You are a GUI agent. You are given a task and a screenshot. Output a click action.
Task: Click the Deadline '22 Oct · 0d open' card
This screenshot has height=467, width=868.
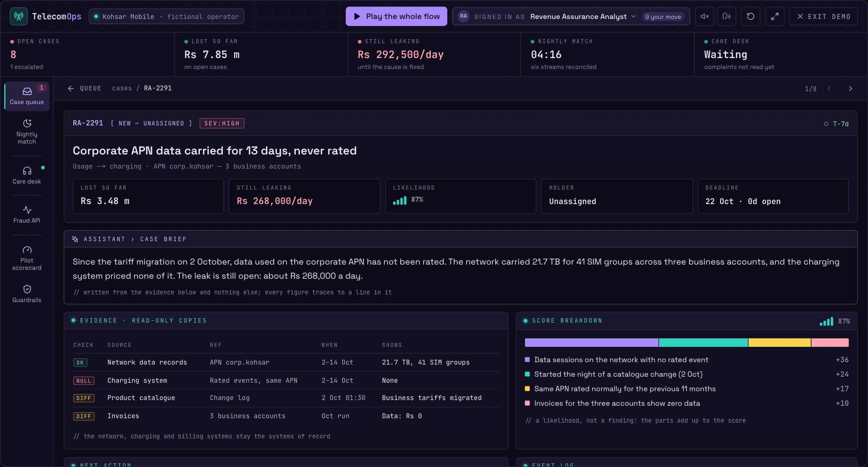773,196
